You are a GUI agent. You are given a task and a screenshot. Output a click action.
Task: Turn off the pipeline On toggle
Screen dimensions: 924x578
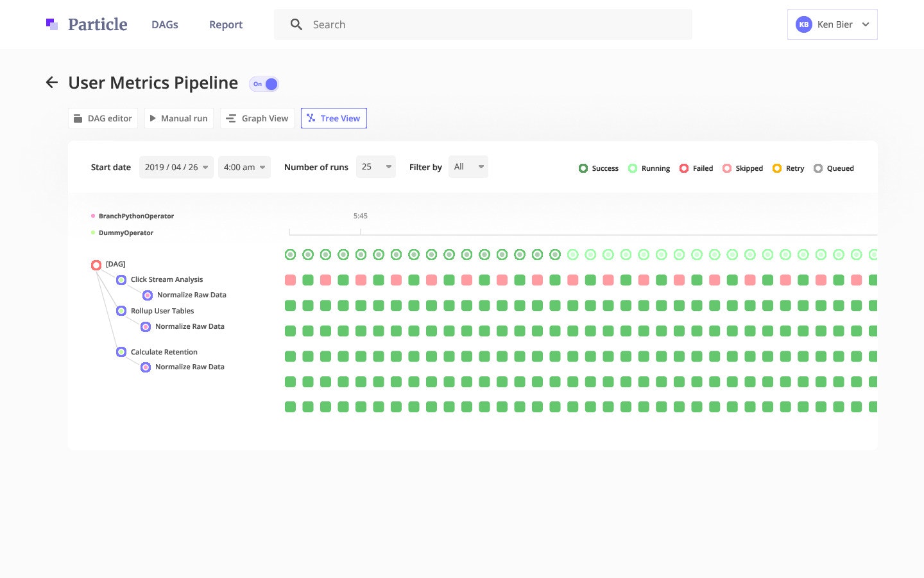(x=264, y=84)
